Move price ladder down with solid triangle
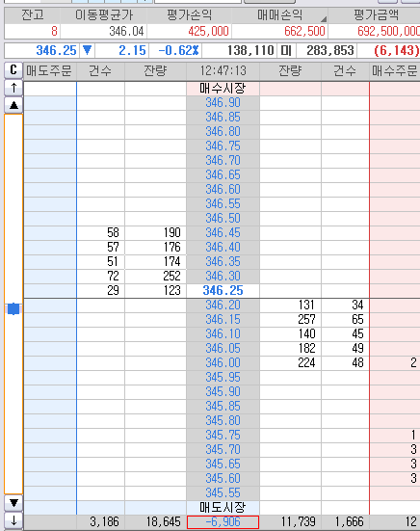Image resolution: width=420 pixels, height=531 pixels. pyautogui.click(x=13, y=503)
